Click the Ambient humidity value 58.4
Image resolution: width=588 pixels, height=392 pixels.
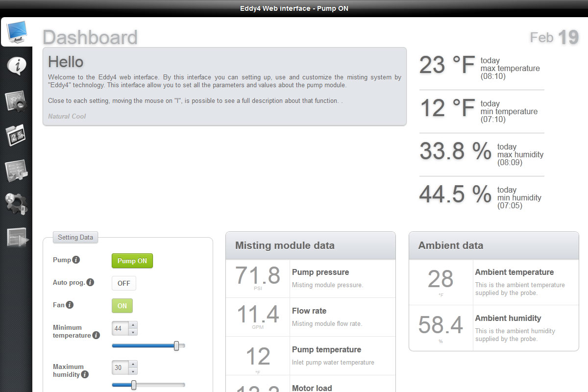(441, 325)
